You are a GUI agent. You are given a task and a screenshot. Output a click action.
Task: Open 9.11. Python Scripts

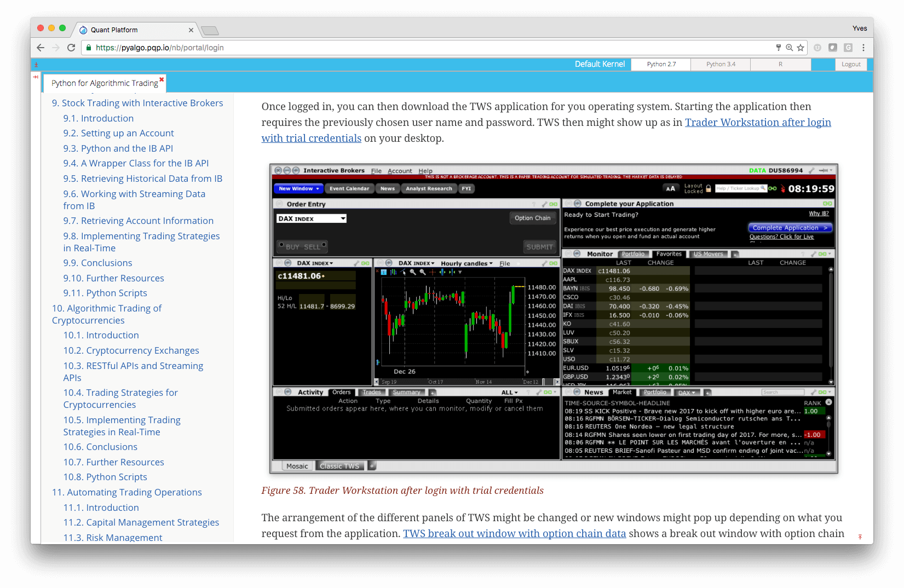pos(105,293)
